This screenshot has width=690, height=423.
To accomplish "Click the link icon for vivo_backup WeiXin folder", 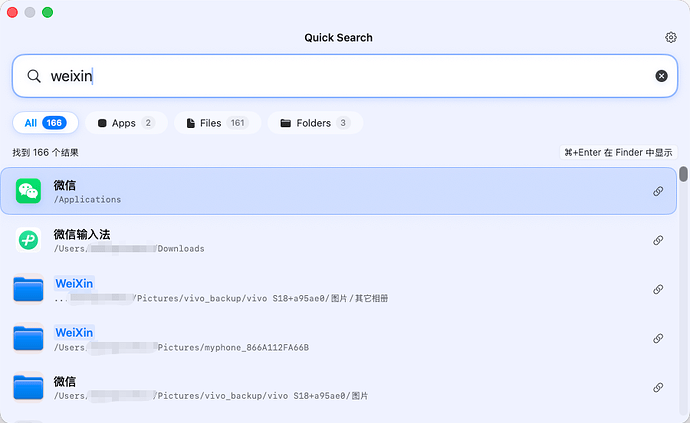I will pyautogui.click(x=658, y=289).
